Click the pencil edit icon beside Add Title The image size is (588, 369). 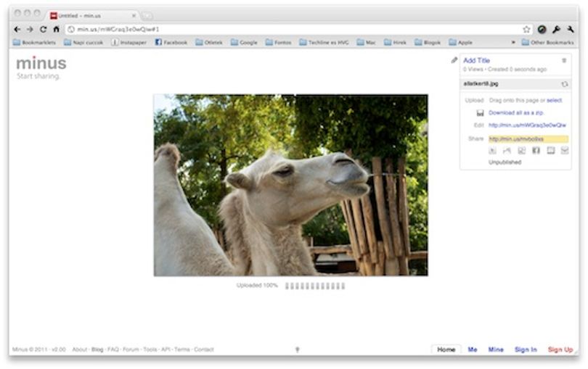(454, 60)
